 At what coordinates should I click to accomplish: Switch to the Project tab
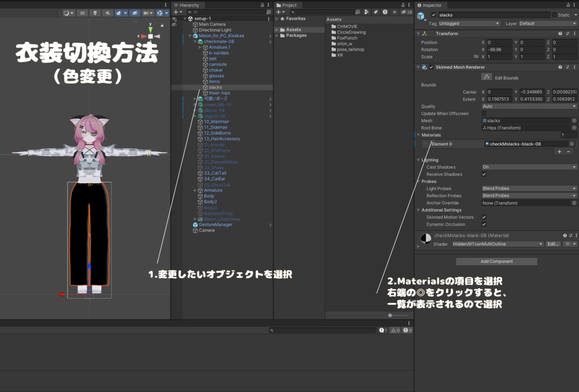click(x=288, y=5)
